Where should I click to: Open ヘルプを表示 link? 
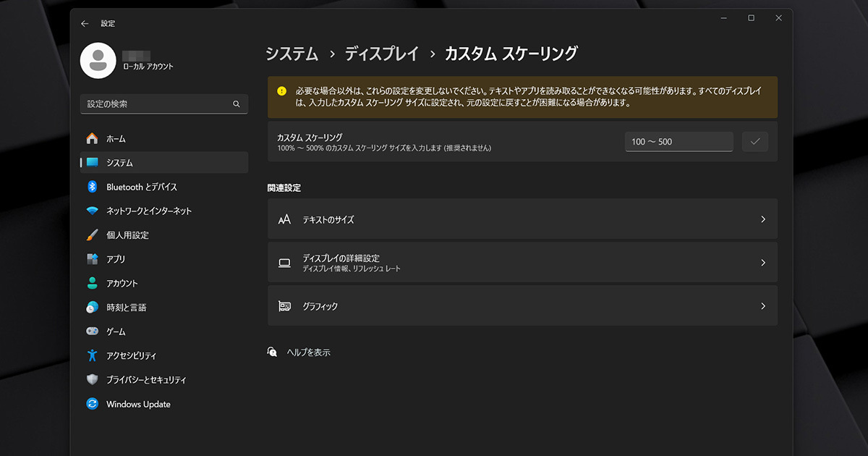click(x=309, y=352)
